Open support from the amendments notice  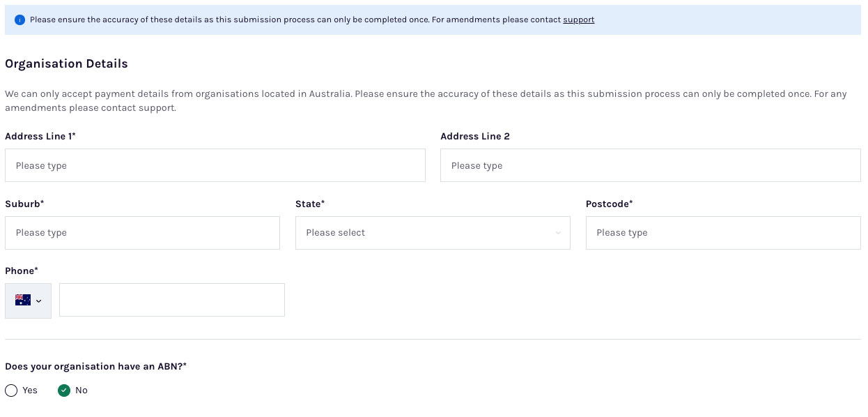tap(578, 20)
